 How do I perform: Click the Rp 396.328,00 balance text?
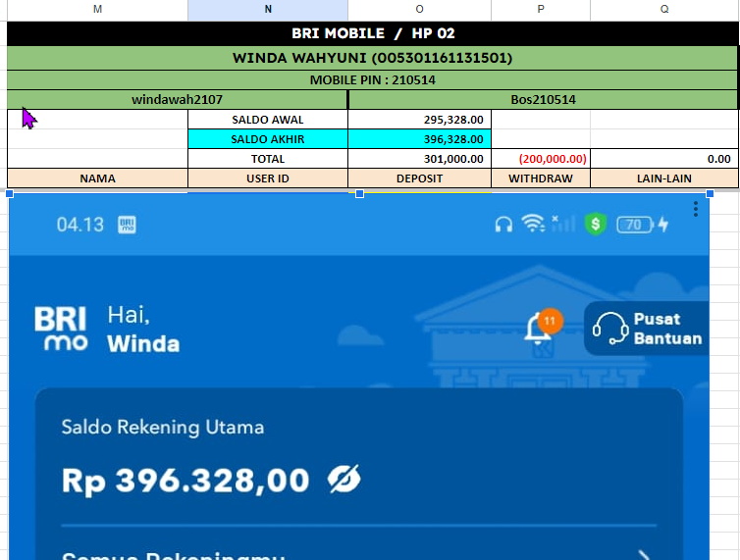click(185, 481)
